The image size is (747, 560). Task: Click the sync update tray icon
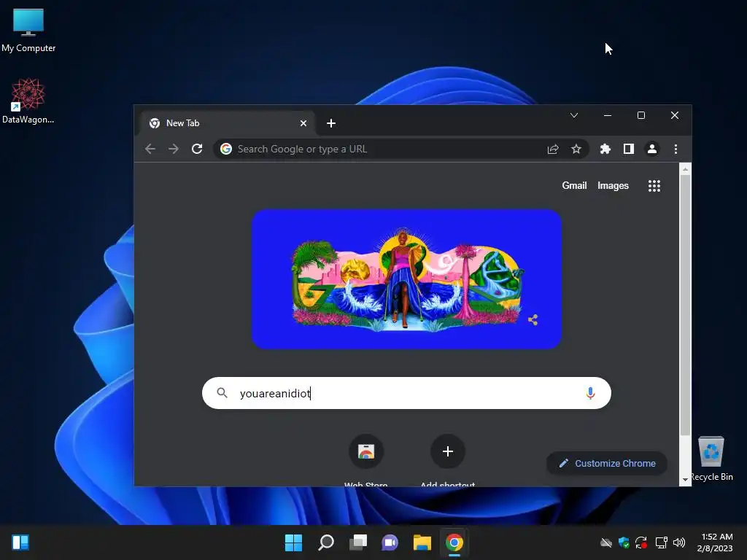[641, 542]
